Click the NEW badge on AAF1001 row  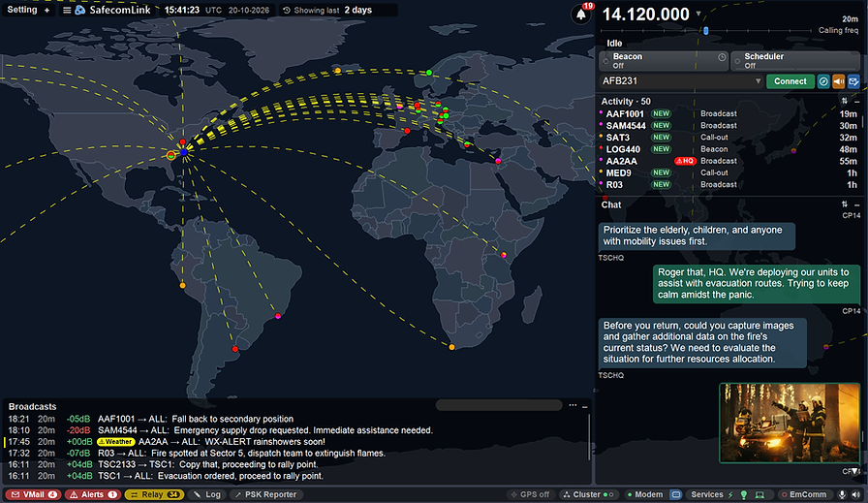point(661,114)
